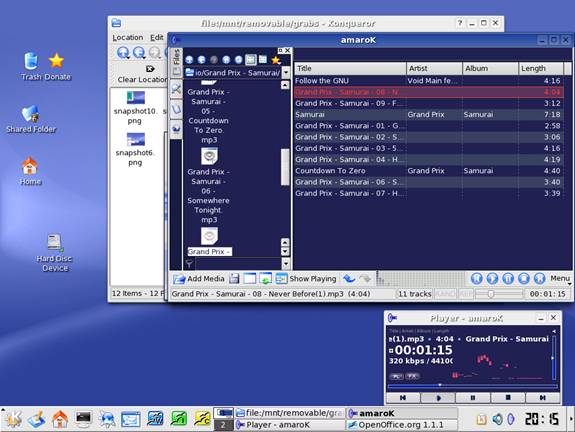The image size is (575, 432).
Task: Select the Countdown To Zero track
Action: tap(429, 171)
